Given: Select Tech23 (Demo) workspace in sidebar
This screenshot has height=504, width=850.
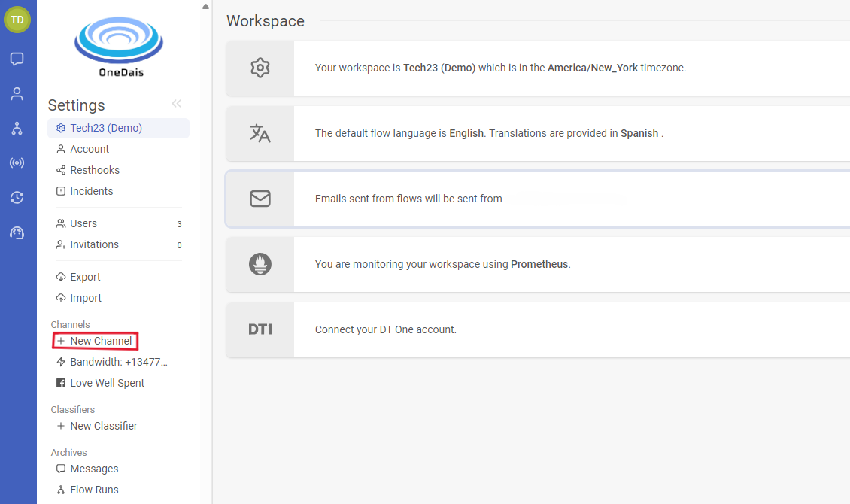Looking at the screenshot, I should tap(106, 128).
